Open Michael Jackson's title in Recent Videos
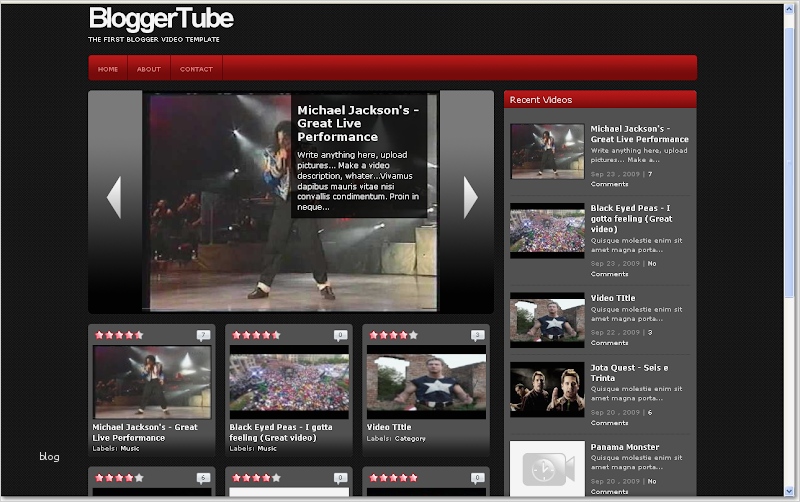This screenshot has height=502, width=800. 639,134
